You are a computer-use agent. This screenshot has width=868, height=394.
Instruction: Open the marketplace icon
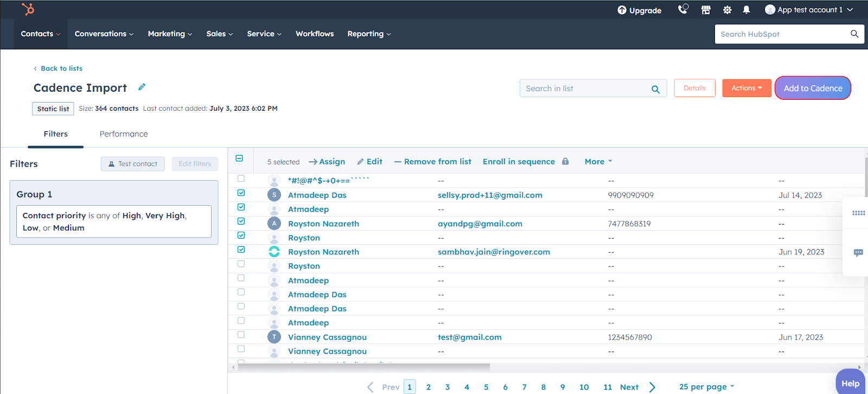click(706, 10)
